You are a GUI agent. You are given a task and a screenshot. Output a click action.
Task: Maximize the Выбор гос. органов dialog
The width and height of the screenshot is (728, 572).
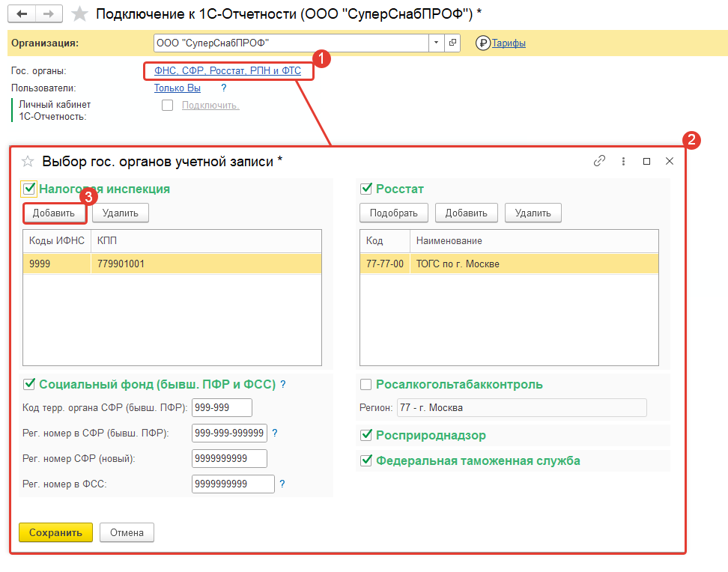coord(646,161)
